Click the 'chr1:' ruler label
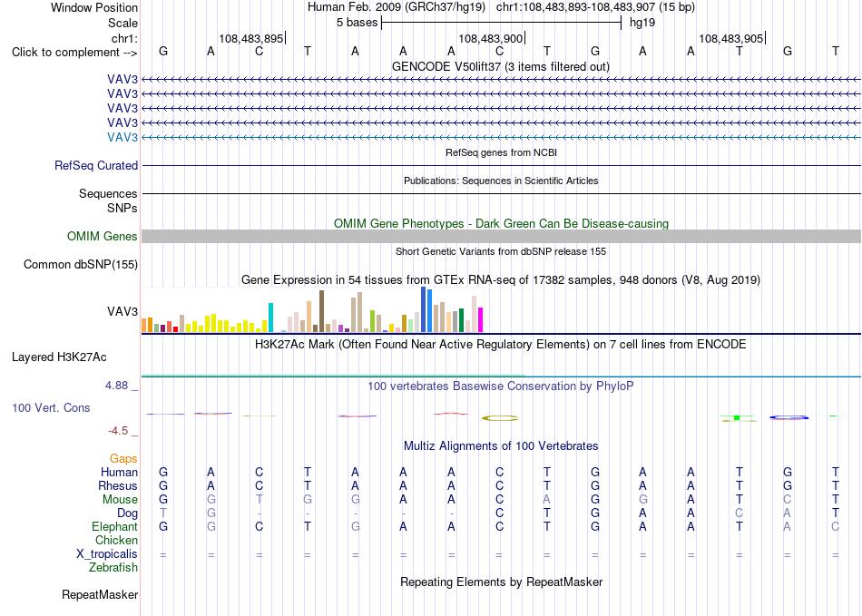Viewport: 862px width, 616px height. click(x=124, y=38)
